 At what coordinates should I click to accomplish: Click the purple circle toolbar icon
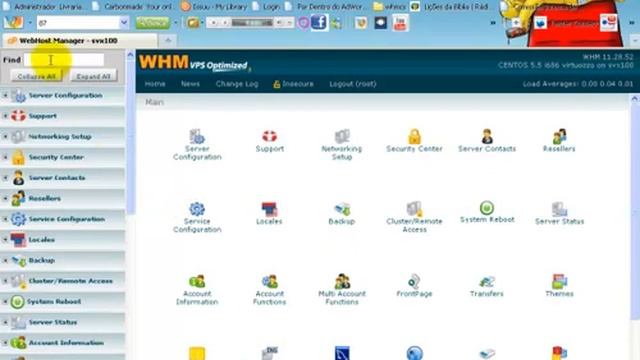[303, 22]
